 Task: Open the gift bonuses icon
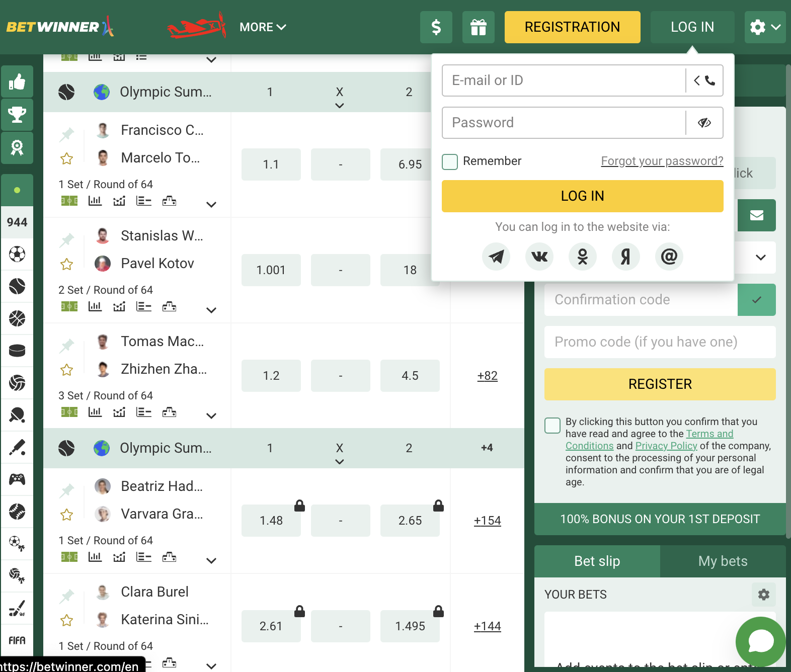tap(478, 27)
